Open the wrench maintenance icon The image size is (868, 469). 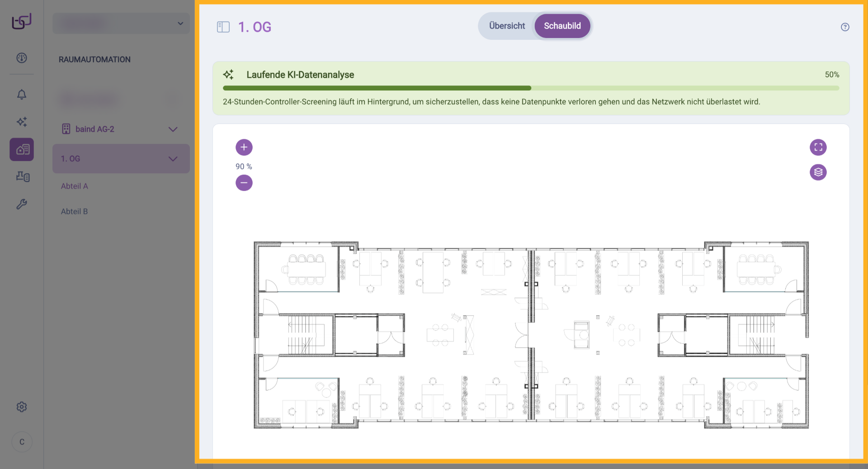[x=22, y=204]
